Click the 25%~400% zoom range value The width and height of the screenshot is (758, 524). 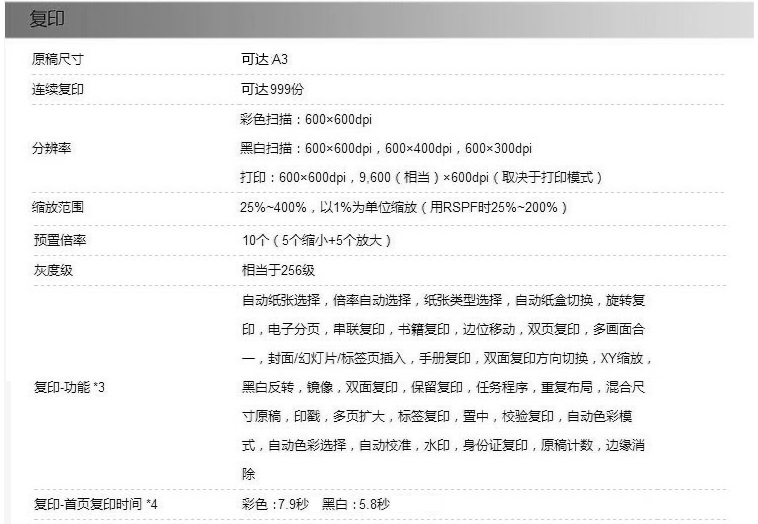[404, 208]
